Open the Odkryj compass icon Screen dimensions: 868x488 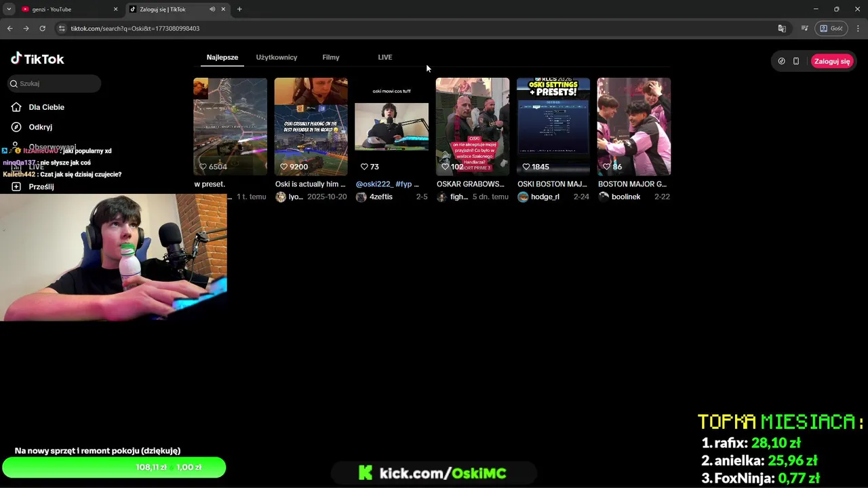pyautogui.click(x=16, y=127)
